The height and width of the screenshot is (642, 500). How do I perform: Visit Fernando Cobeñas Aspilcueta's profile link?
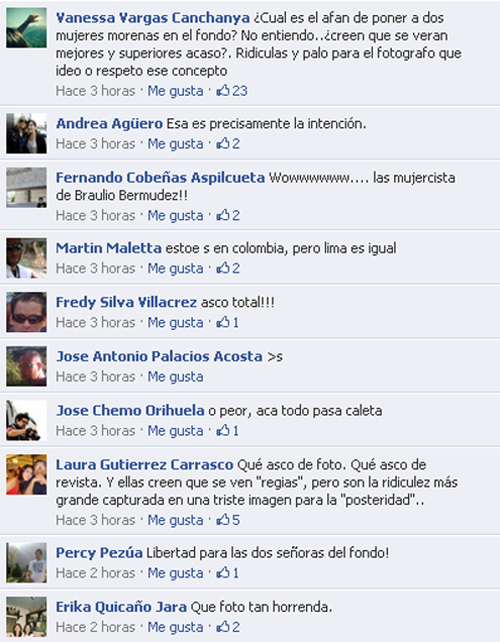[160, 177]
